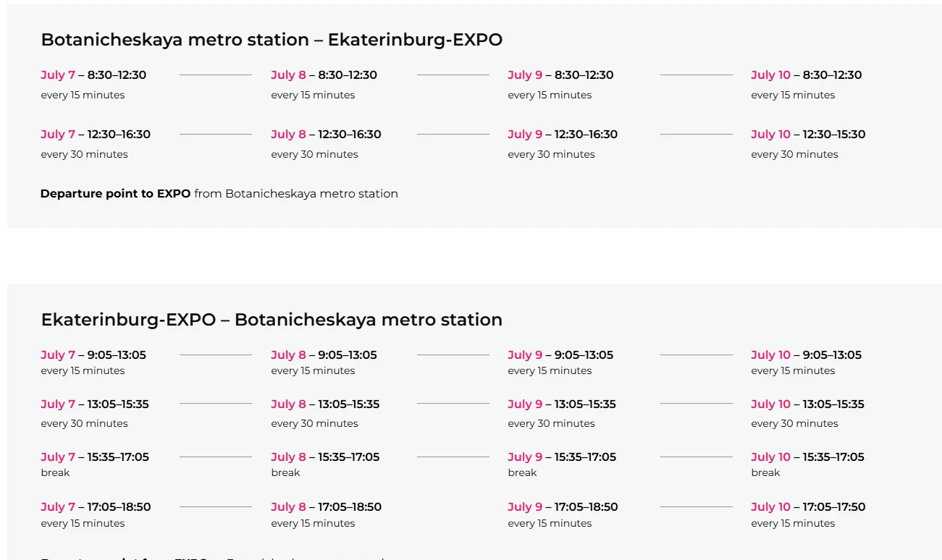This screenshot has width=942, height=560.
Task: Choose the July 9 12:30–16:30 slot
Action: (x=562, y=135)
